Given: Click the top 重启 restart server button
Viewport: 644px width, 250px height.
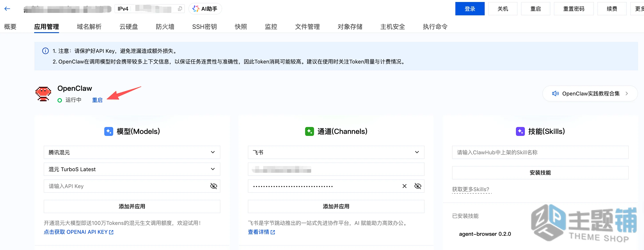Looking at the screenshot, I should coord(535,9).
